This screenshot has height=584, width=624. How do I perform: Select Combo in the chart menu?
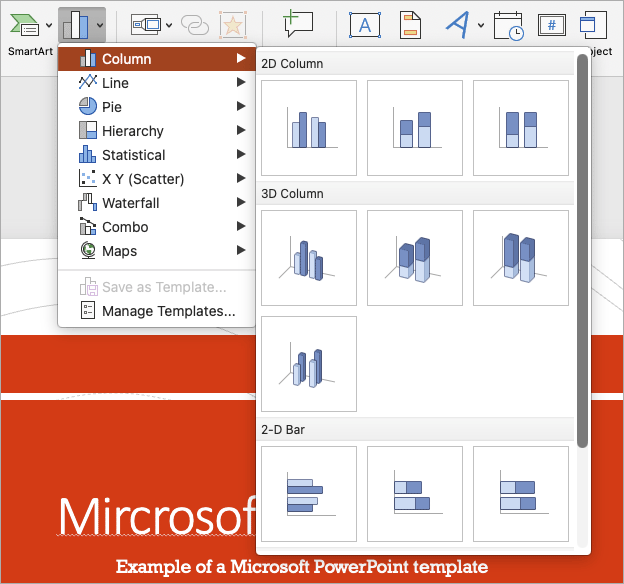[157, 227]
